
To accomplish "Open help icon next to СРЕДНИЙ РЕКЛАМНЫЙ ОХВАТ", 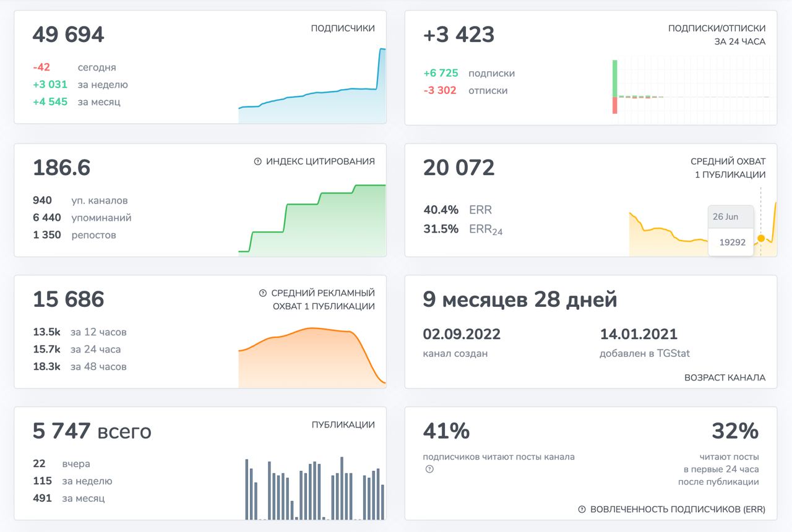I will click(263, 293).
